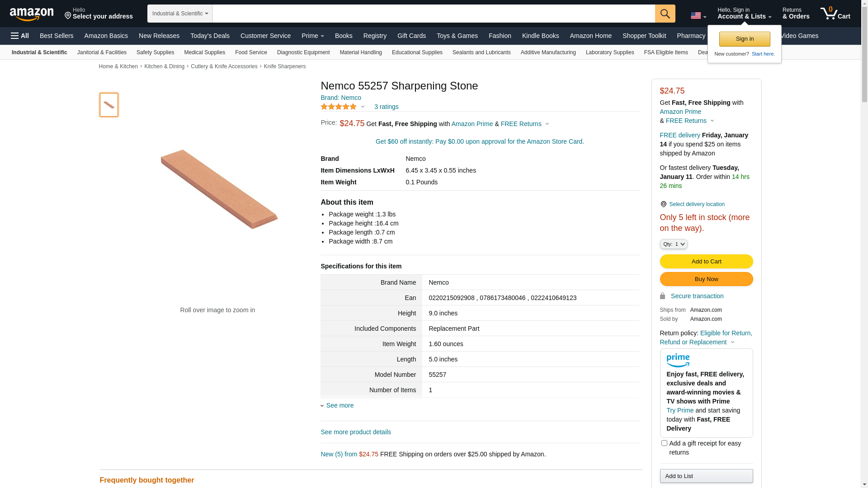The width and height of the screenshot is (868, 488).
Task: Click the five-star rating icon
Action: click(x=339, y=107)
